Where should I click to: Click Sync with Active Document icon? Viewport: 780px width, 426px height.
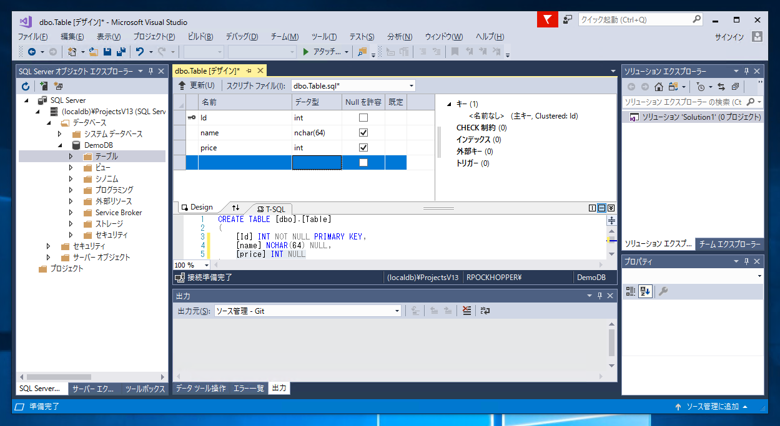tap(721, 87)
